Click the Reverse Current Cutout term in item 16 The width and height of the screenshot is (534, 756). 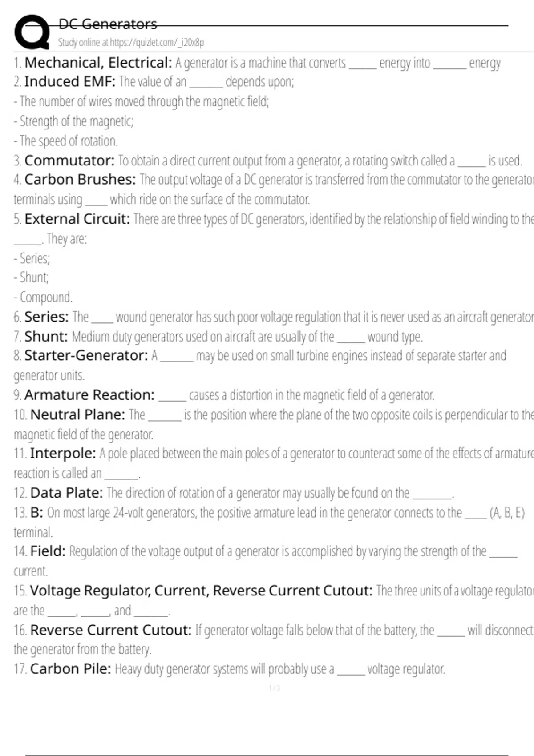111,630
